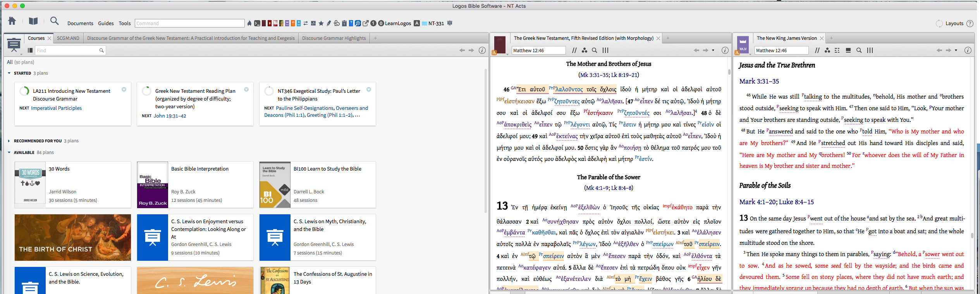
Task: Click the flame shortcut icon beside Command box
Action: click(x=249, y=23)
